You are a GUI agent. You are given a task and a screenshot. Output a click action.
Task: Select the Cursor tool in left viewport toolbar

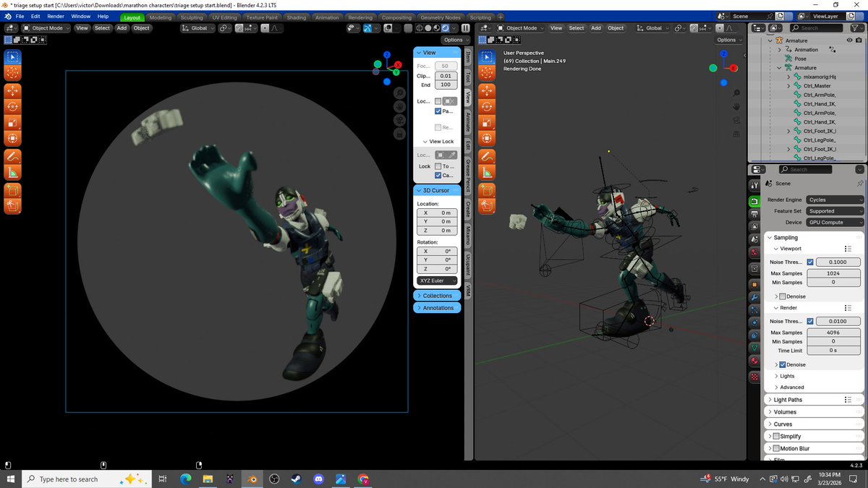click(x=12, y=73)
